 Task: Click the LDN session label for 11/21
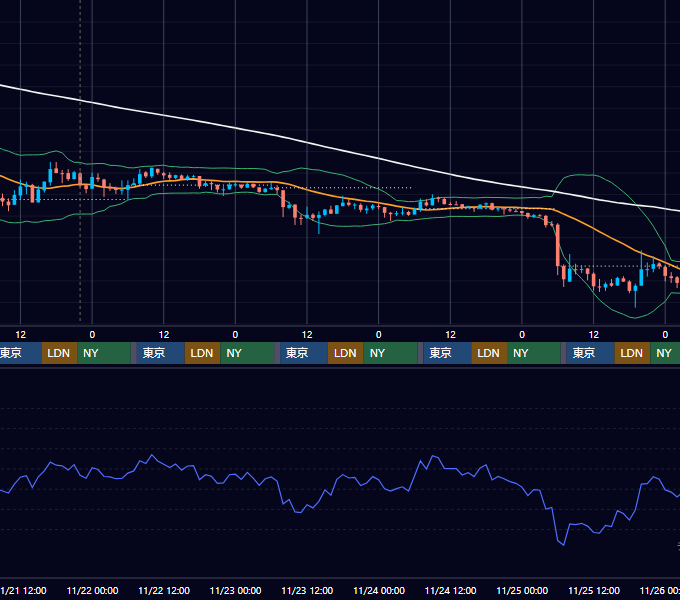[x=59, y=353]
